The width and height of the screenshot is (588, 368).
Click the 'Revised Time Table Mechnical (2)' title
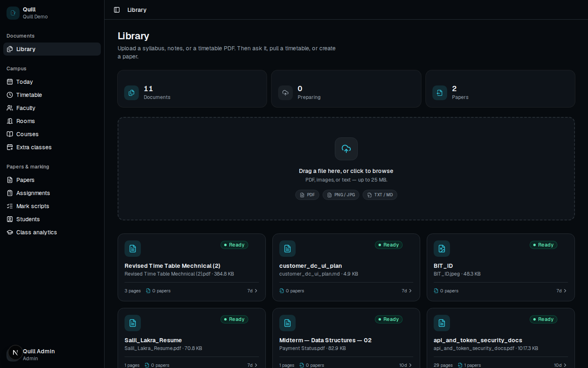pos(172,266)
